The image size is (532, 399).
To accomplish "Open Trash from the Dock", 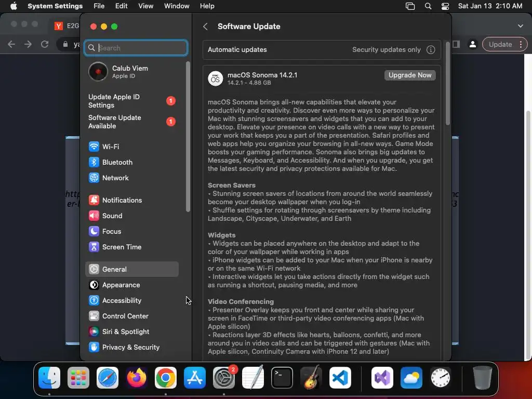I will [x=483, y=378].
